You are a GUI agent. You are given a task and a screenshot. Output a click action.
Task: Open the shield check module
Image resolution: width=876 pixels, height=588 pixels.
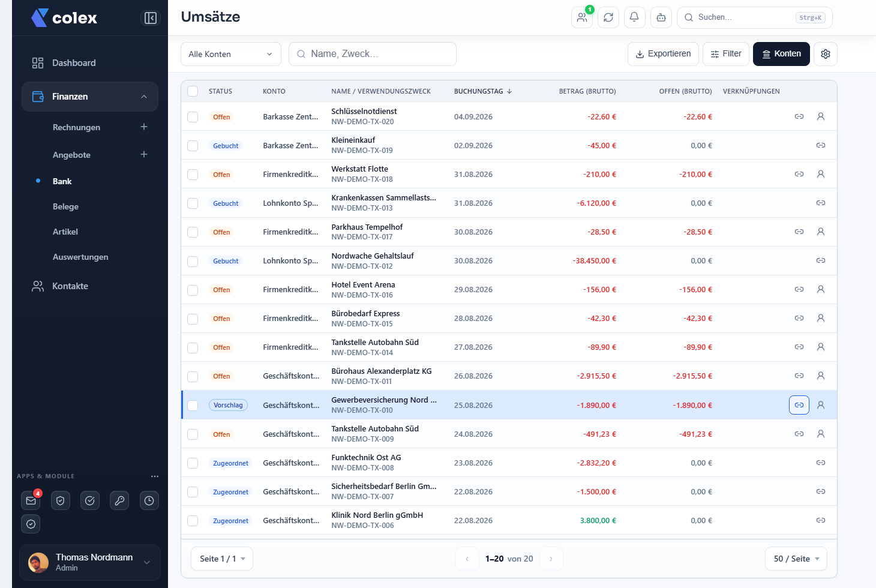click(61, 500)
